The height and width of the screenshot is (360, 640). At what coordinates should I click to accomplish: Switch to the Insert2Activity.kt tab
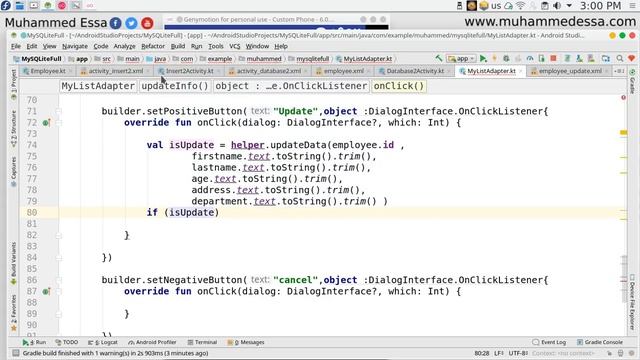(189, 71)
